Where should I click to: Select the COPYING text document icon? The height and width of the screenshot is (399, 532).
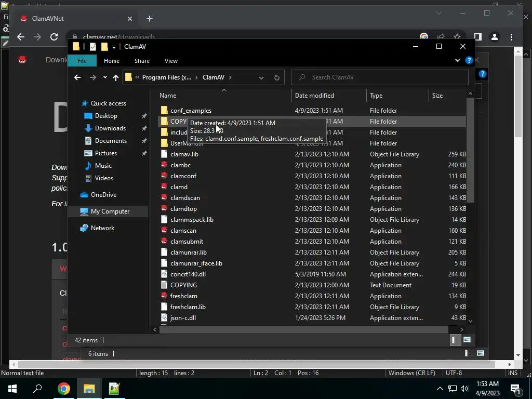tap(164, 285)
